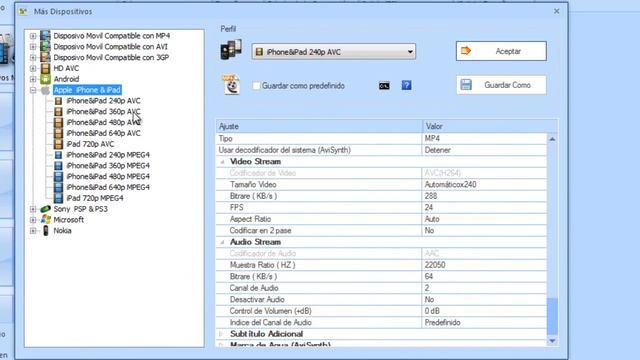Expand the Android tree node
Viewport: 640px width, 360px height.
click(x=33, y=79)
